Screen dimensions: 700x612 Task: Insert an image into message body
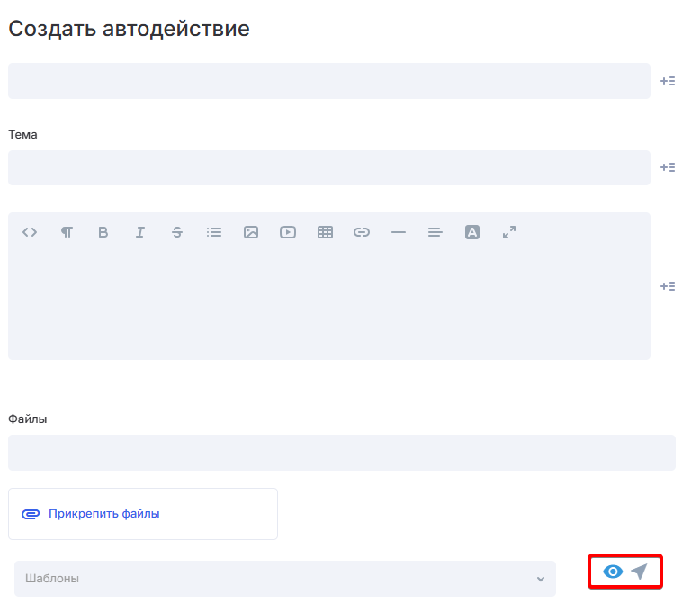251,232
